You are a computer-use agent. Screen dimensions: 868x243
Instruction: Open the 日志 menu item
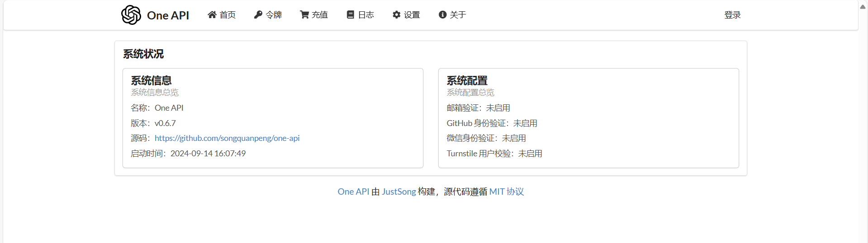[360, 15]
